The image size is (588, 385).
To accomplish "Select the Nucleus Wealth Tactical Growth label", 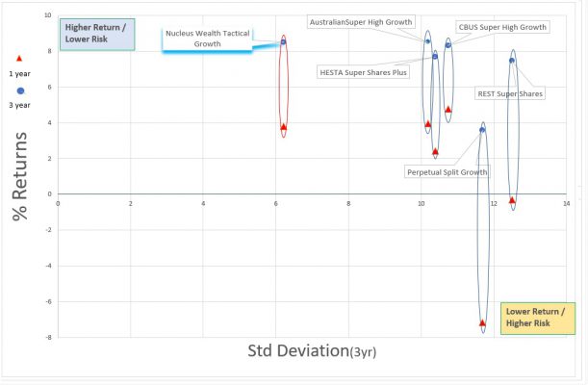I will (207, 38).
